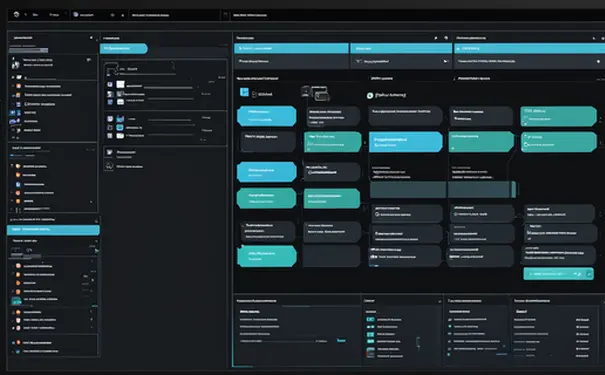Toggle the white dot on the dark header row
605x375 pixels.
tap(598, 61)
